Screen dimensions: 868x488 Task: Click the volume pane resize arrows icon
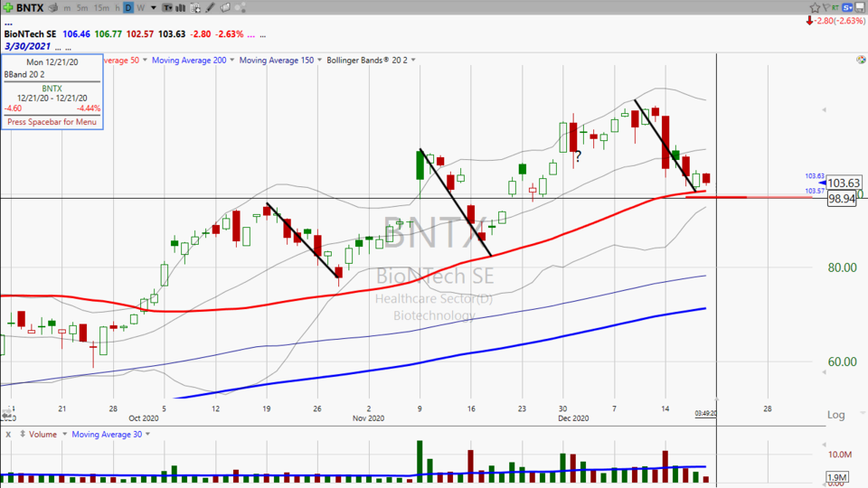[23, 435]
